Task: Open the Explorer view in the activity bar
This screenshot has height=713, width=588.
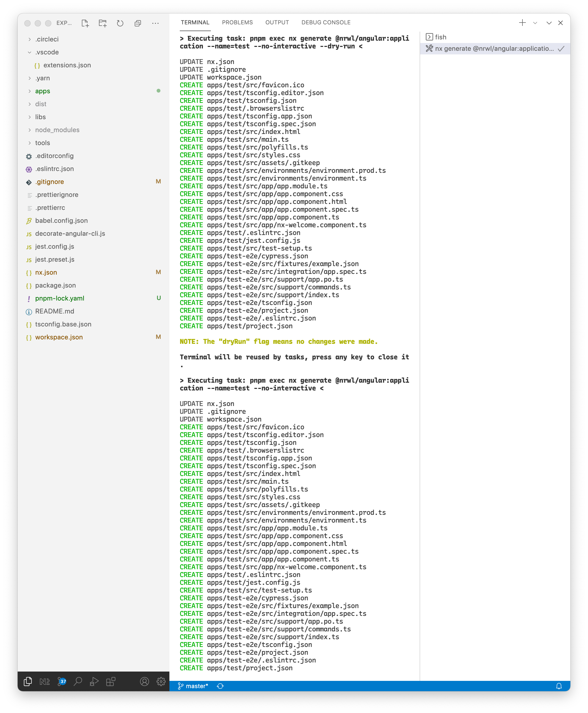Action: [27, 681]
